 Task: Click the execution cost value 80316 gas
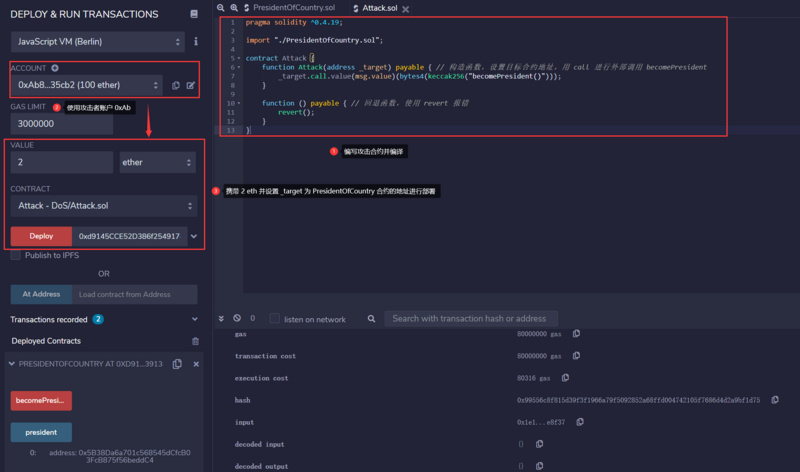point(534,378)
